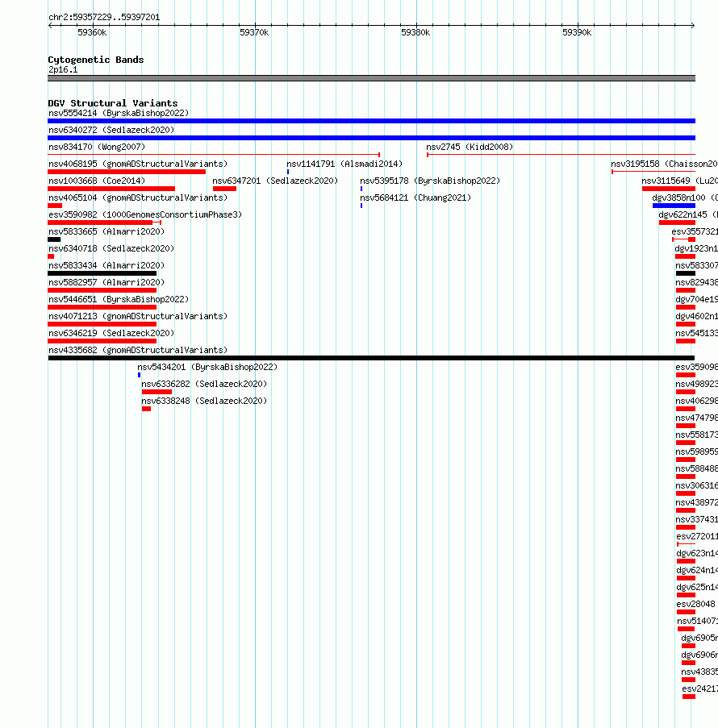Screen dimensions: 718x728
Task: Click nsv5684121 (Chuang2021) label
Action: pos(415,198)
